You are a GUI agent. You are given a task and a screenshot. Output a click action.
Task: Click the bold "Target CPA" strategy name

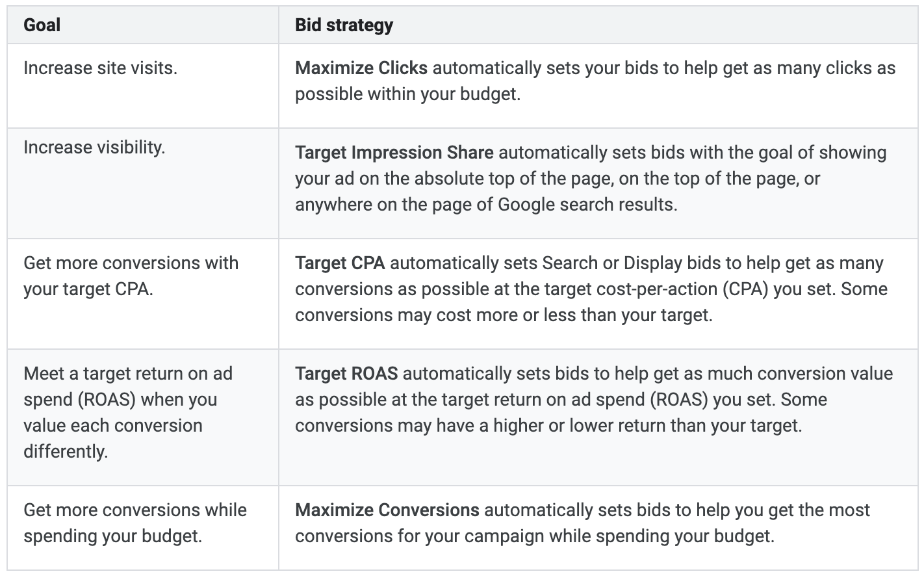point(340,263)
